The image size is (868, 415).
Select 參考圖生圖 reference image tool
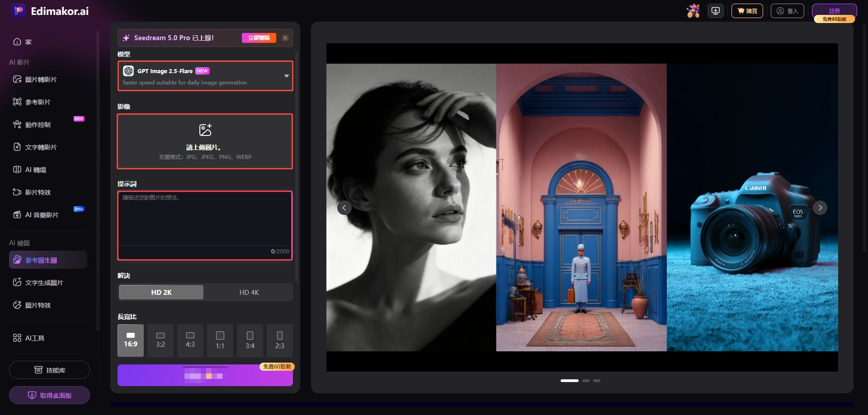point(48,260)
